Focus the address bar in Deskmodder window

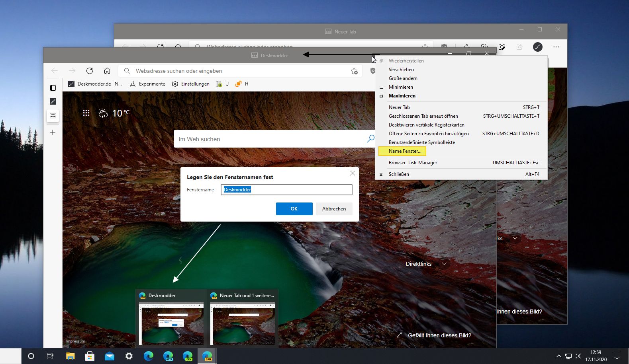(x=241, y=71)
